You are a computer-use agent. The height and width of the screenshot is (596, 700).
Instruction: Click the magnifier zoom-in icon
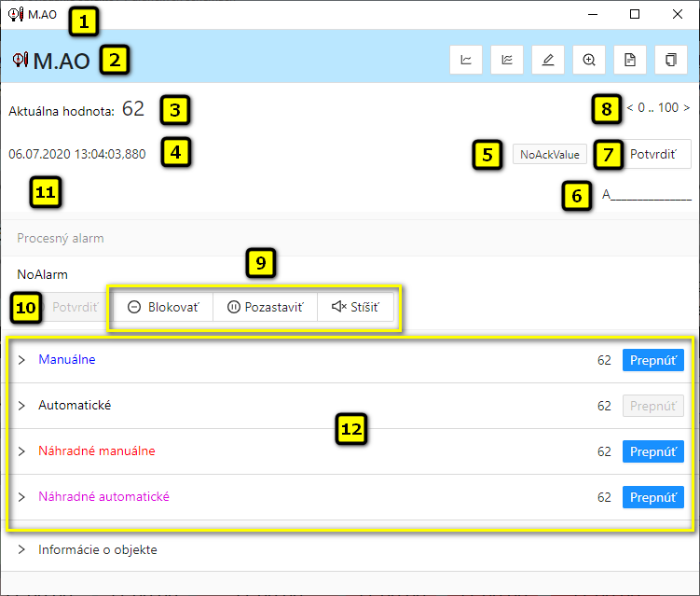(x=589, y=60)
